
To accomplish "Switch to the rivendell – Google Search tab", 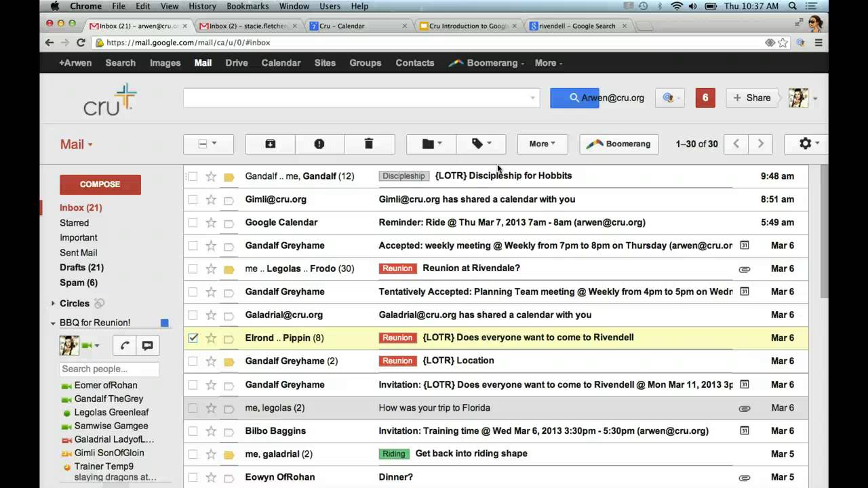I will [578, 26].
